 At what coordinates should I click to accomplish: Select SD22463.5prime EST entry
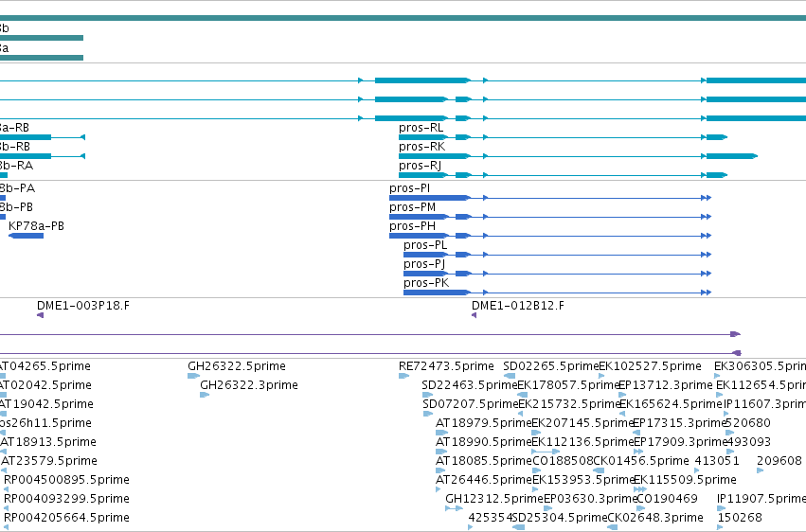click(470, 385)
